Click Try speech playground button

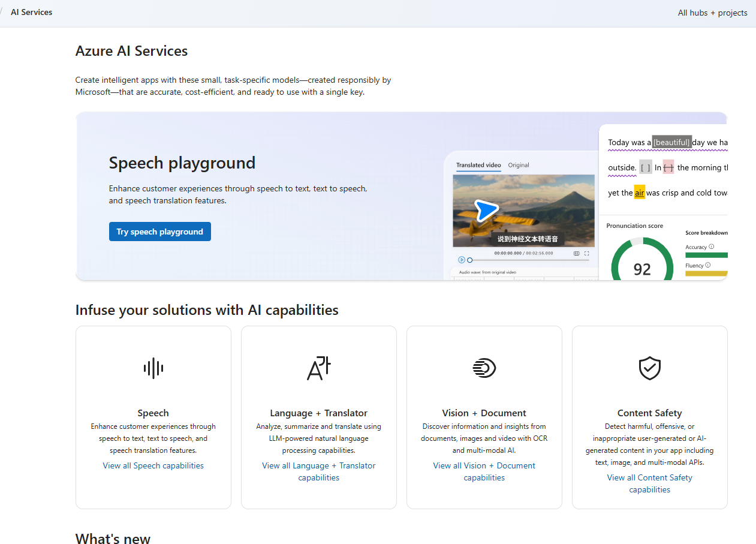pos(160,232)
